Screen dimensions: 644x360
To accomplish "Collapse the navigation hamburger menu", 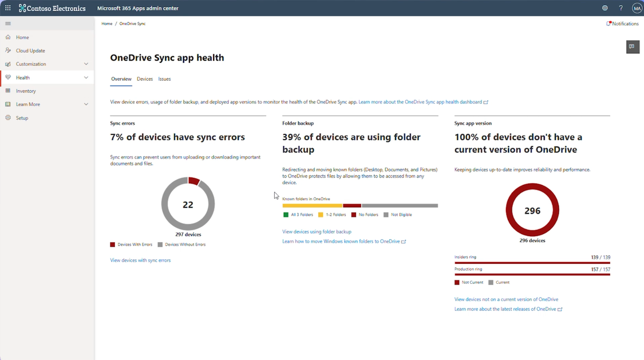I will click(8, 23).
